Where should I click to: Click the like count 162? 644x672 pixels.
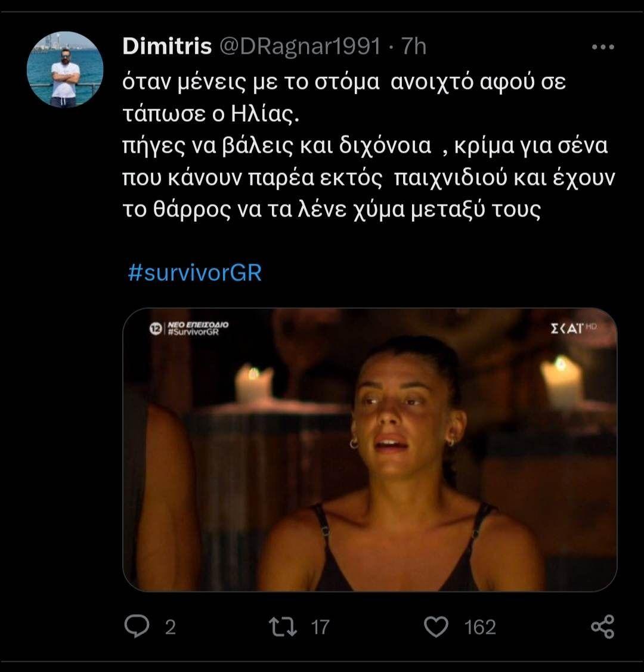(x=479, y=627)
